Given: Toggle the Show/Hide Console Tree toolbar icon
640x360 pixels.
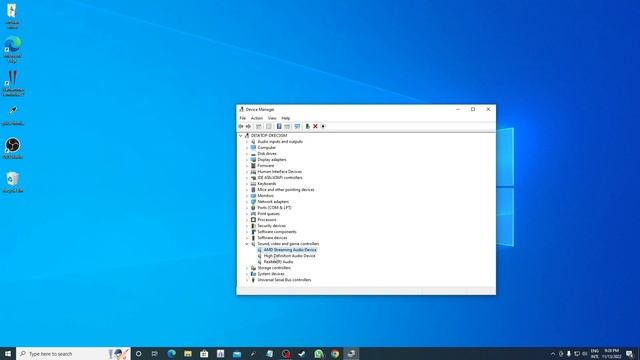Looking at the screenshot, I should [259, 127].
